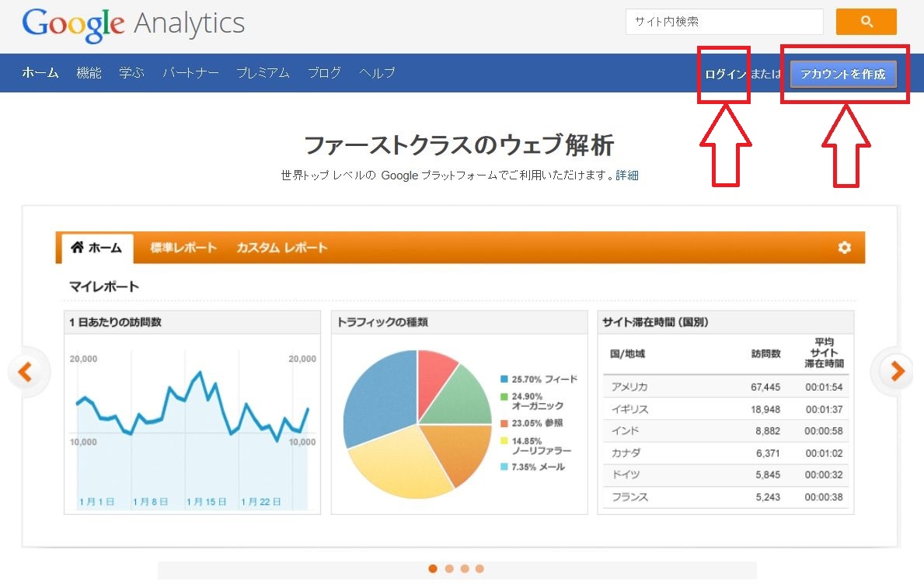Go to next slide with right arrow
The width and height of the screenshot is (924, 584).
(897, 371)
